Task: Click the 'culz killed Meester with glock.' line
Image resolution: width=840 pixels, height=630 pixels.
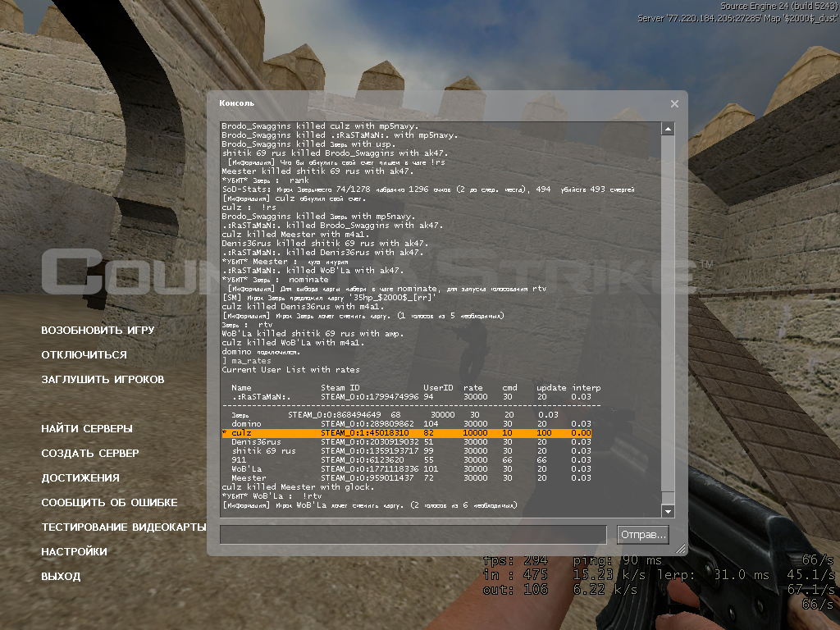Action: (x=298, y=487)
